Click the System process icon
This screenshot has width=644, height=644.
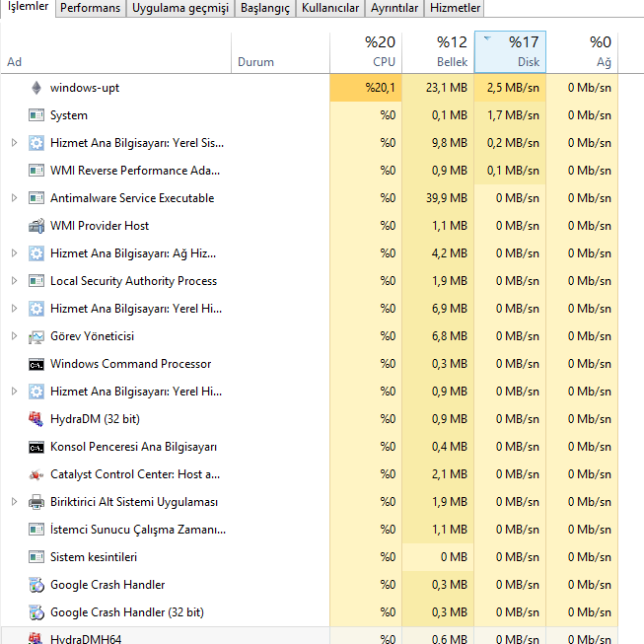tap(36, 115)
